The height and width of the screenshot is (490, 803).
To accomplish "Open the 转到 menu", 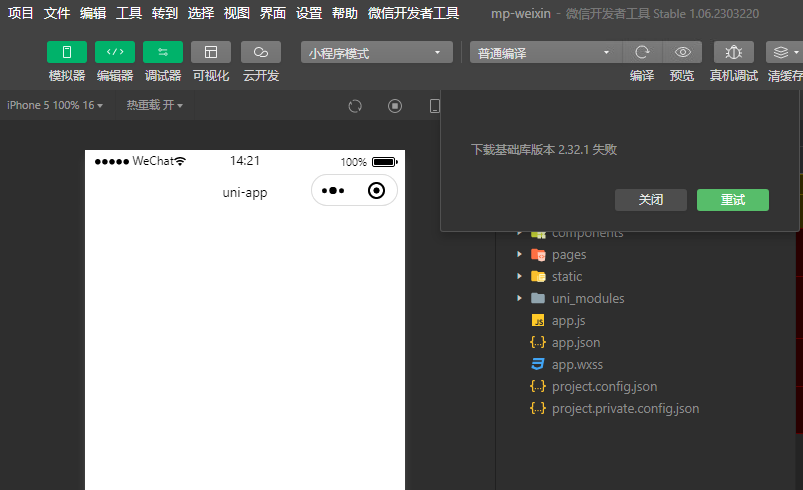I will (x=164, y=13).
